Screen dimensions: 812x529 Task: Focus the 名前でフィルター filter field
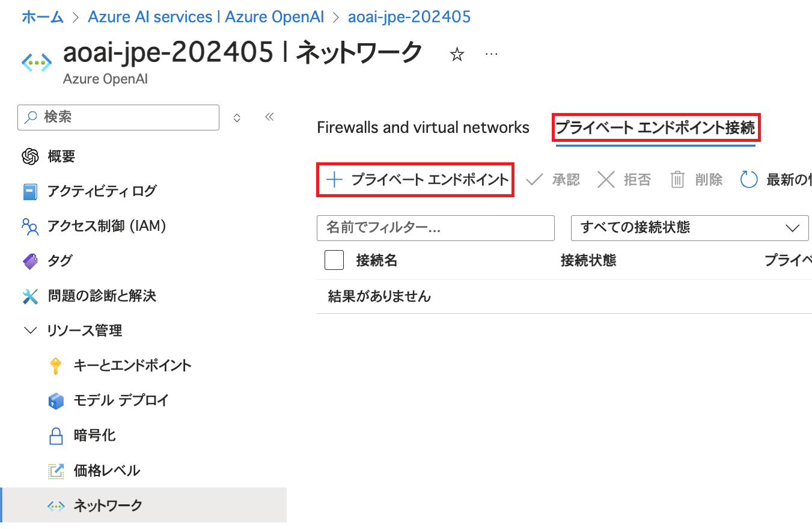[x=435, y=228]
